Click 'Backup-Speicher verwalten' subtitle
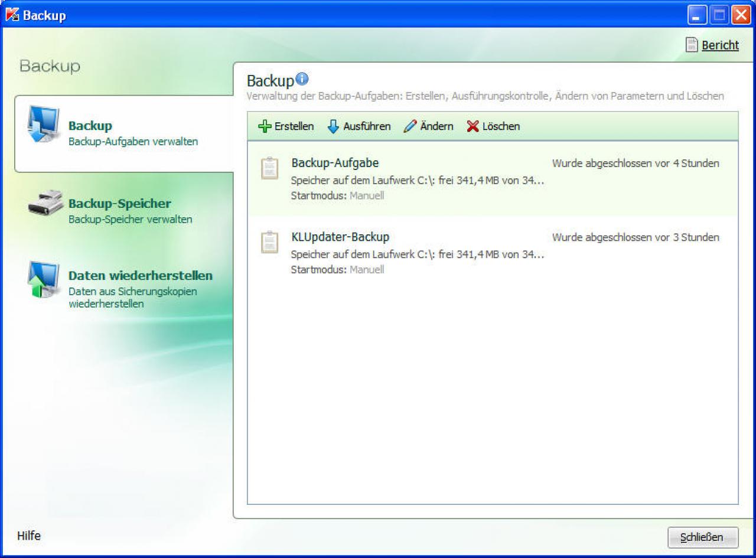 point(130,219)
